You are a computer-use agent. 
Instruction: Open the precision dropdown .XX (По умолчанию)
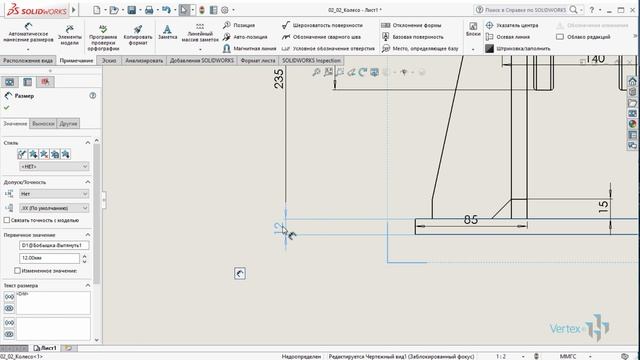(54, 208)
